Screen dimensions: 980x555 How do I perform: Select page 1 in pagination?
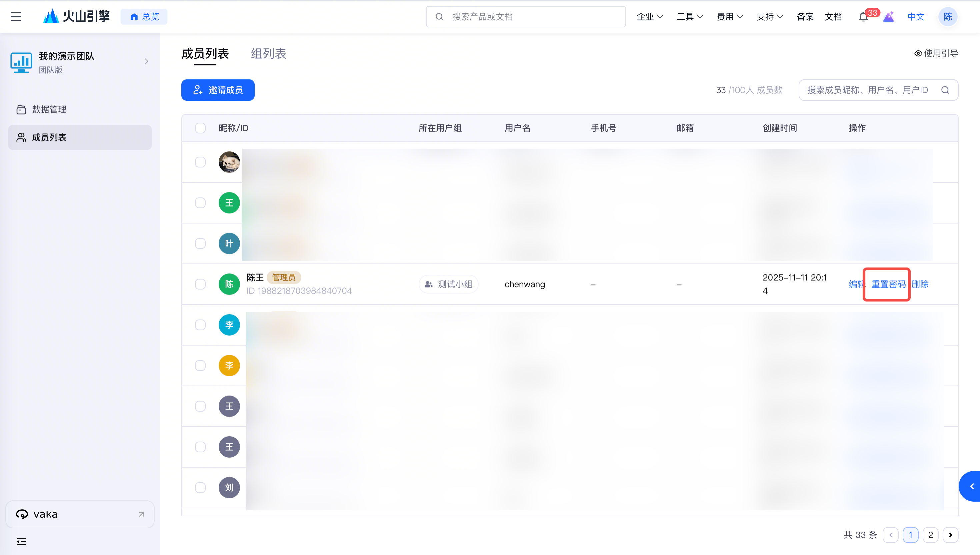(x=910, y=535)
